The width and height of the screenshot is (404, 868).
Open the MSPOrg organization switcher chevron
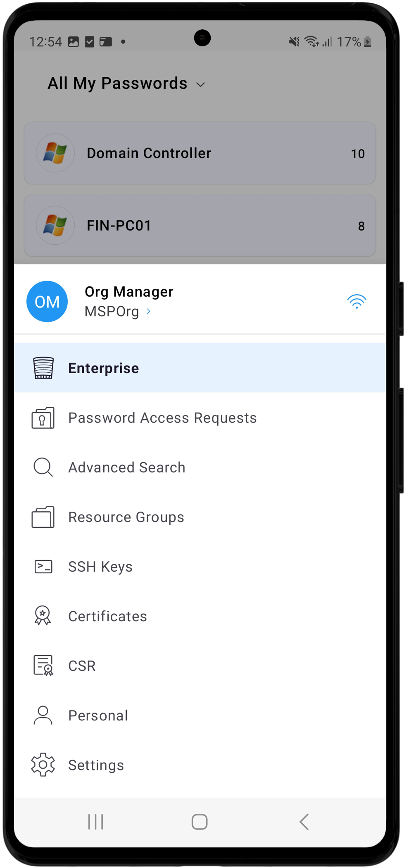(149, 311)
